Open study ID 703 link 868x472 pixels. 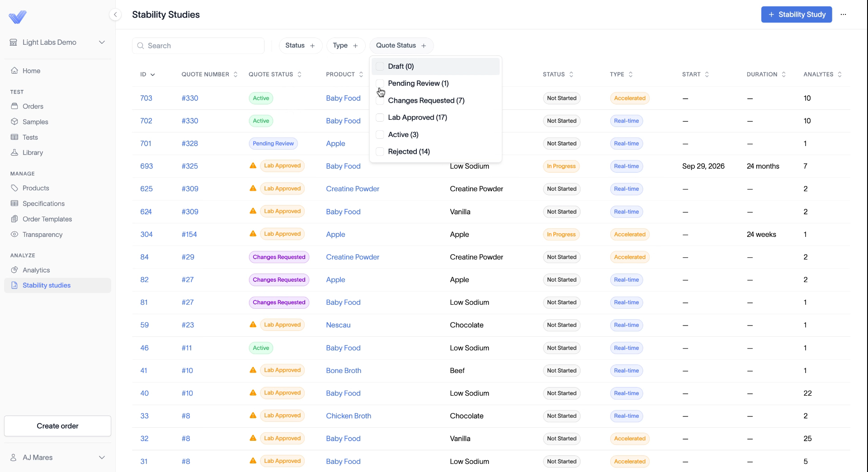pyautogui.click(x=146, y=98)
